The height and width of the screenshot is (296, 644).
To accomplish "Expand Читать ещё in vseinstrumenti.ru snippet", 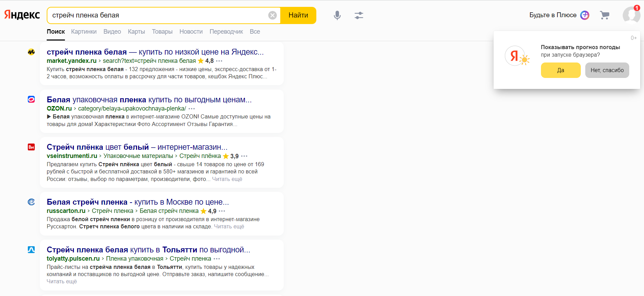I will [227, 179].
